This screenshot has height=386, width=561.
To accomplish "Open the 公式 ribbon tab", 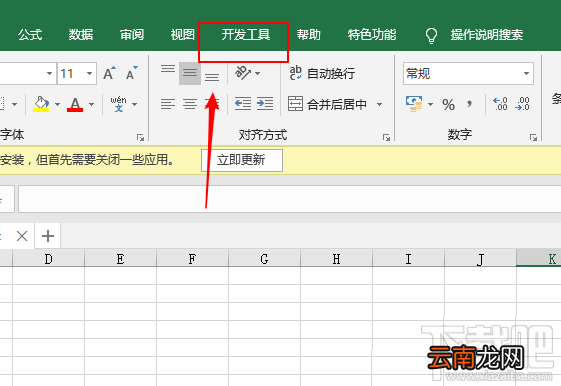I will tap(30, 35).
